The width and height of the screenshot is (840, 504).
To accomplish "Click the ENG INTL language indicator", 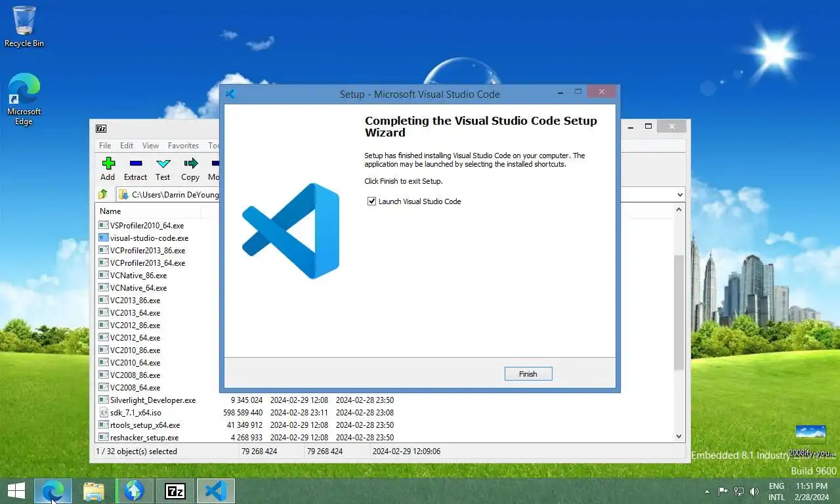I will [776, 492].
